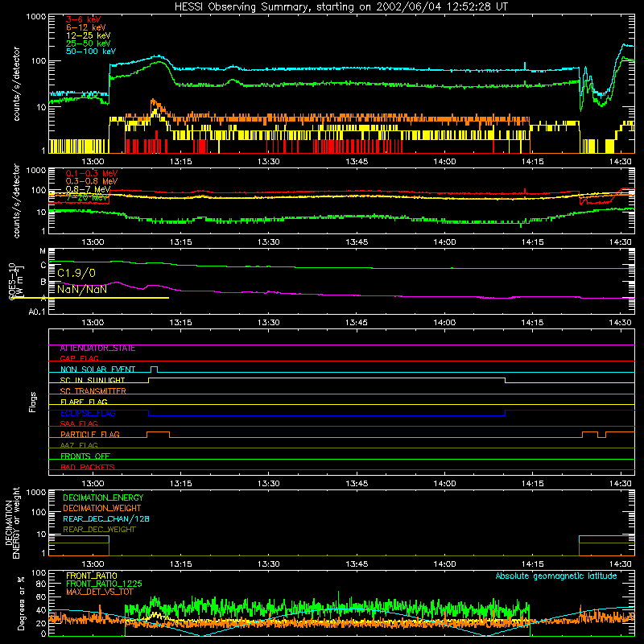Click the DECIMATION_ENERGY legend entry
644x644 pixels.
(103, 497)
